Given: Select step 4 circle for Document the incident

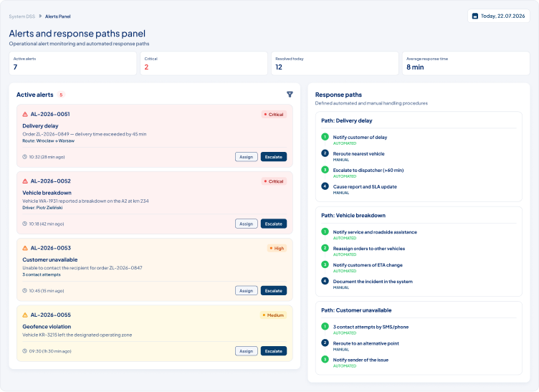Looking at the screenshot, I should (325, 281).
